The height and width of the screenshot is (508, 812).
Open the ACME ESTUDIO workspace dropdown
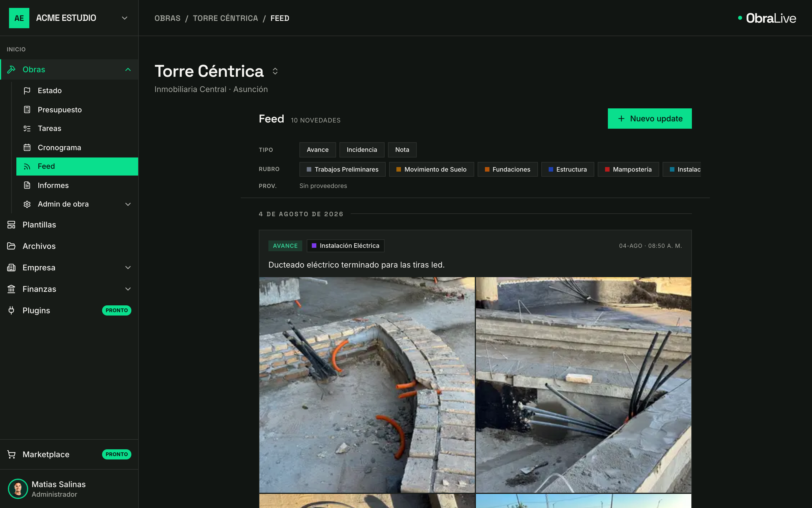(x=125, y=18)
